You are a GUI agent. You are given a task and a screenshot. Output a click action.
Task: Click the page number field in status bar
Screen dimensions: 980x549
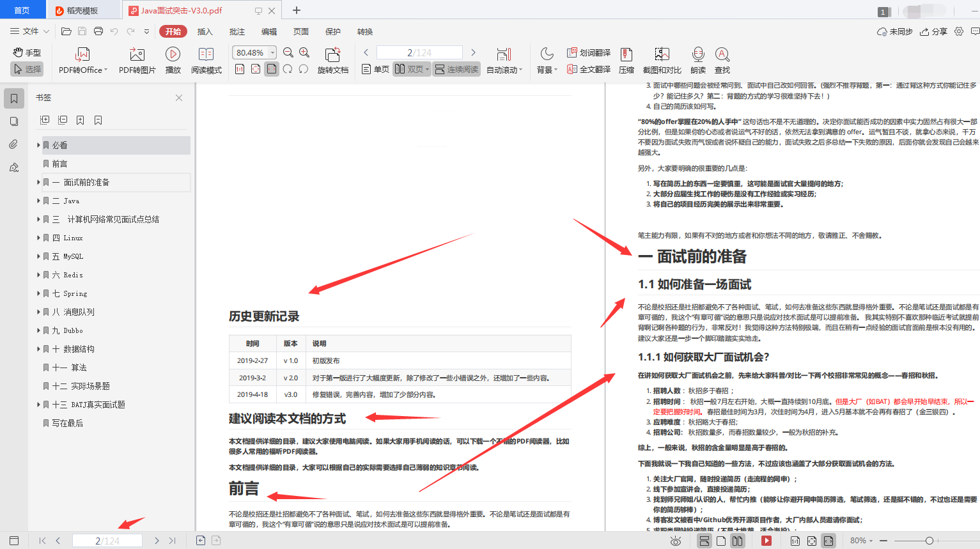(107, 541)
